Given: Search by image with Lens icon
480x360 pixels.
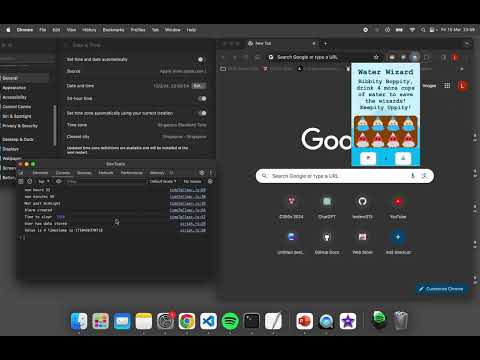Looking at the screenshot, I should [424, 176].
